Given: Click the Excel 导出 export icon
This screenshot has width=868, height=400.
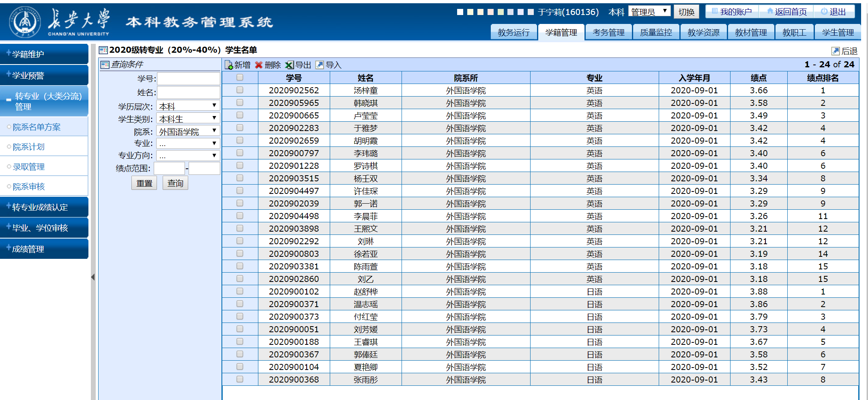Looking at the screenshot, I should coord(290,65).
